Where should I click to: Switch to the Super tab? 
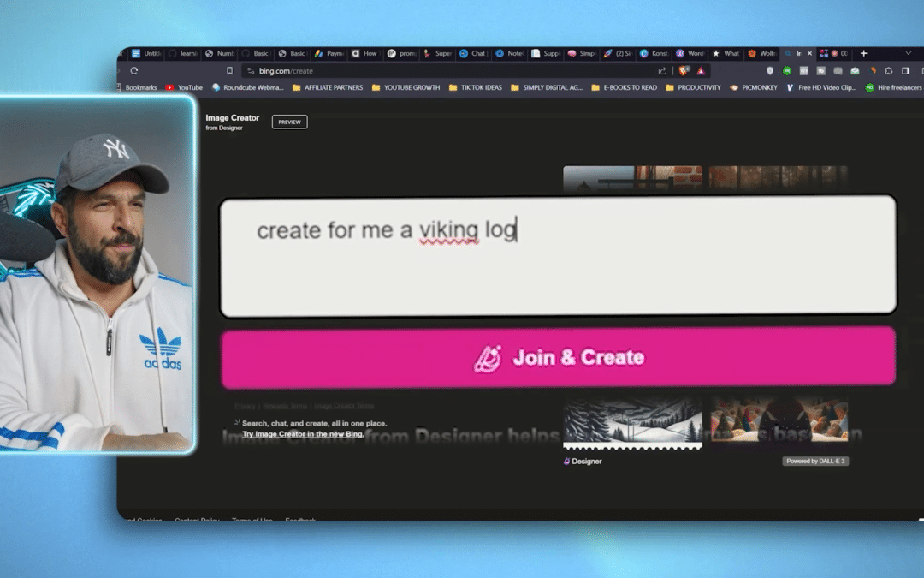438,53
